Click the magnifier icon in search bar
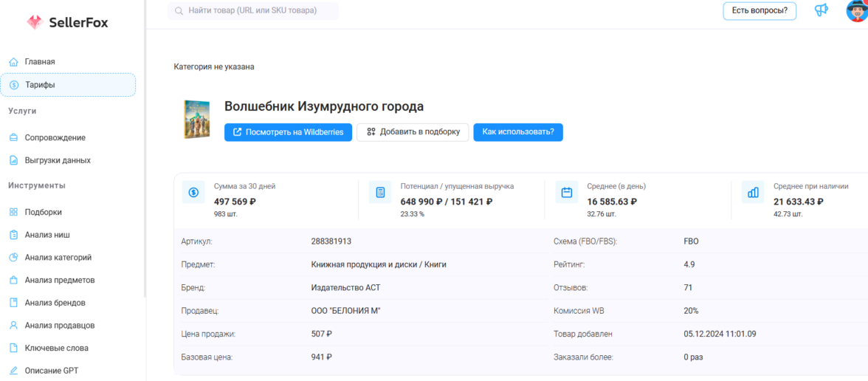Image resolution: width=868 pixels, height=381 pixels. 179,11
